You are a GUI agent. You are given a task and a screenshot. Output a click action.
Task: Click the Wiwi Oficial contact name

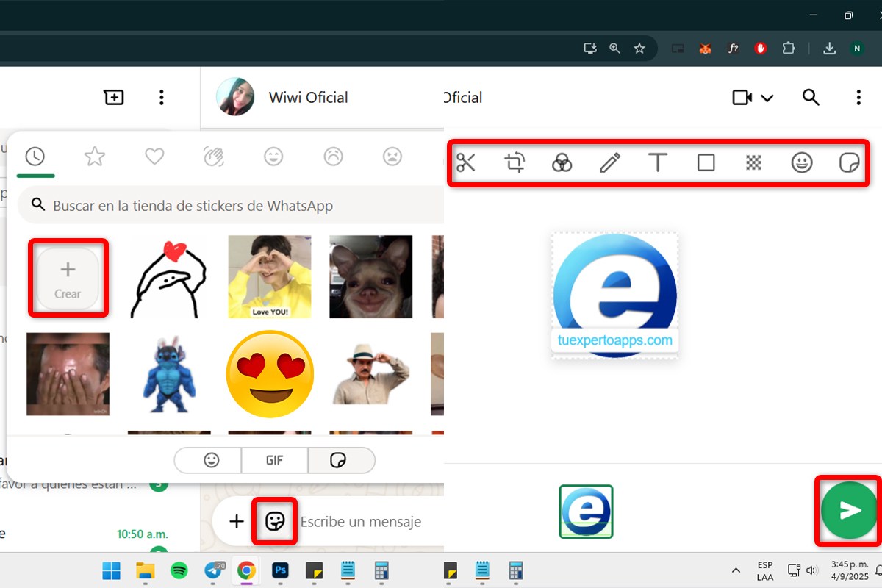click(308, 98)
